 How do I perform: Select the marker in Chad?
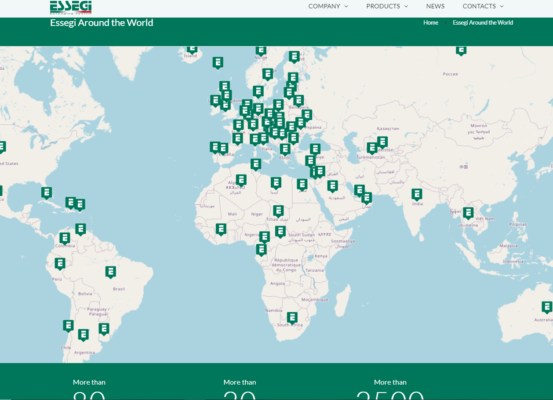pyautogui.click(x=278, y=211)
